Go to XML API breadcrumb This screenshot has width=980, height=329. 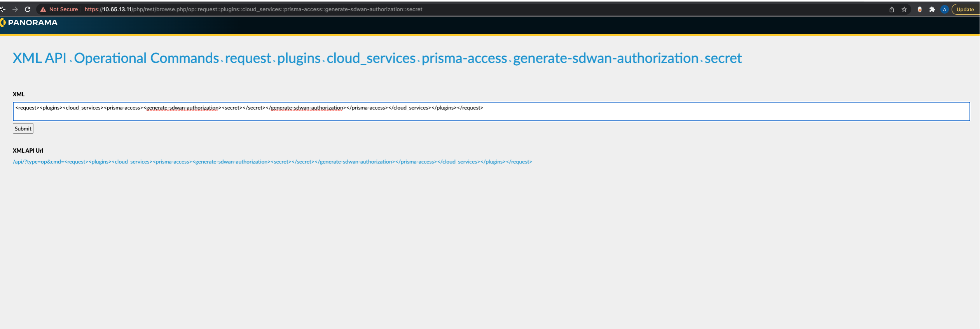[x=39, y=58]
